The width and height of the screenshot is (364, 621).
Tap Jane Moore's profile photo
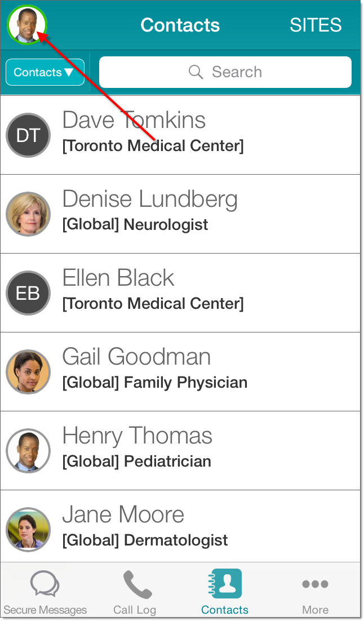click(28, 530)
